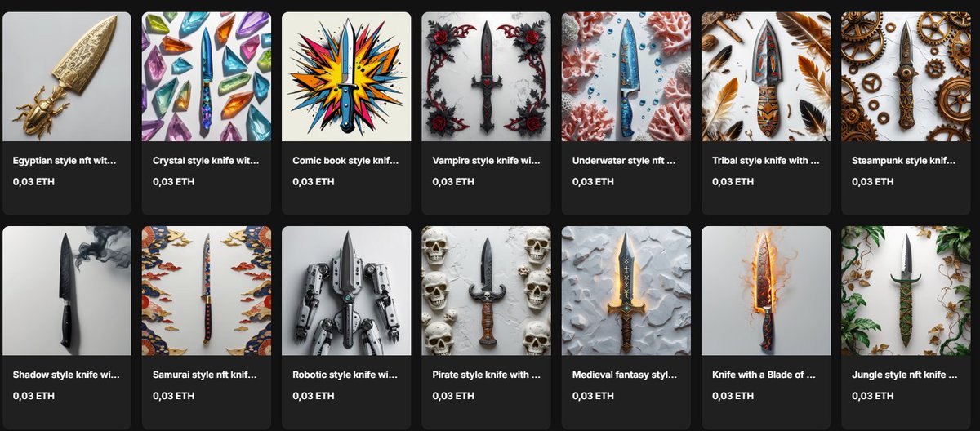The image size is (980, 431).
Task: Select the Underwater style coral knife image
Action: [626, 77]
